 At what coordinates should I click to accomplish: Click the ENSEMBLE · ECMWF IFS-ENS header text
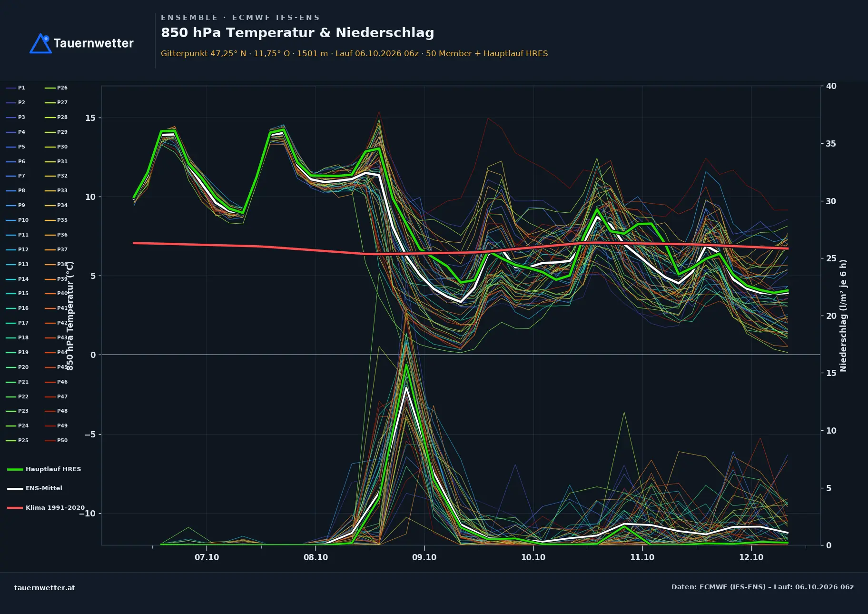(240, 18)
